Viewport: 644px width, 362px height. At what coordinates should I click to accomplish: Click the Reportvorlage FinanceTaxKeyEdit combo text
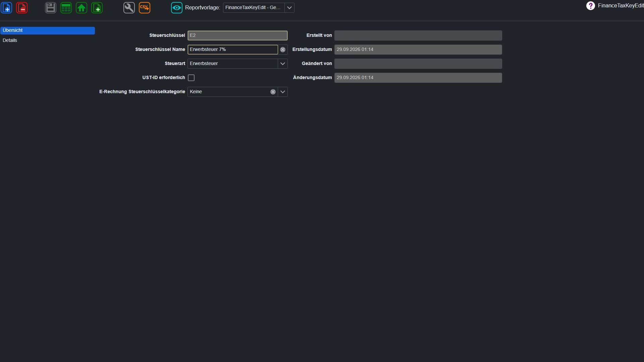click(x=254, y=8)
